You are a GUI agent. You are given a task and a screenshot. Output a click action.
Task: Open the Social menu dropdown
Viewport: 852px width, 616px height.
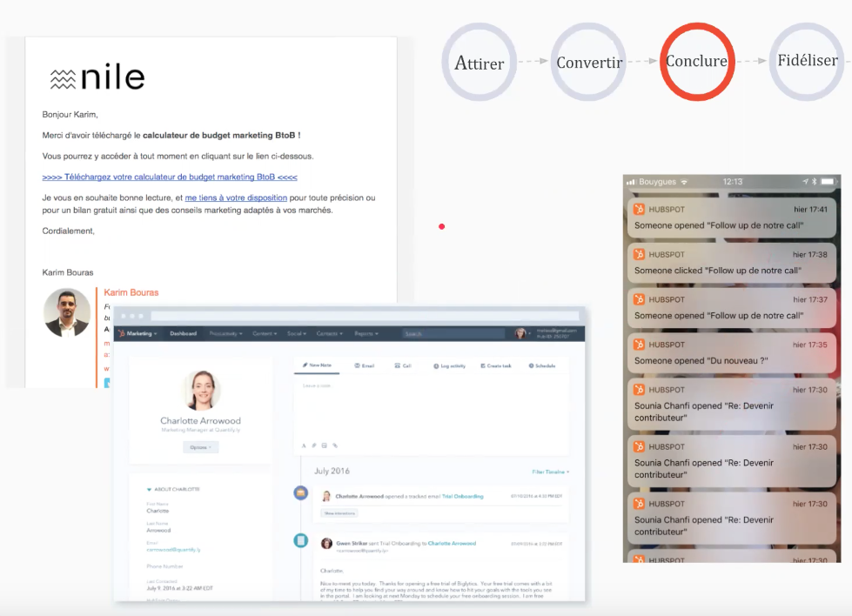pos(297,333)
